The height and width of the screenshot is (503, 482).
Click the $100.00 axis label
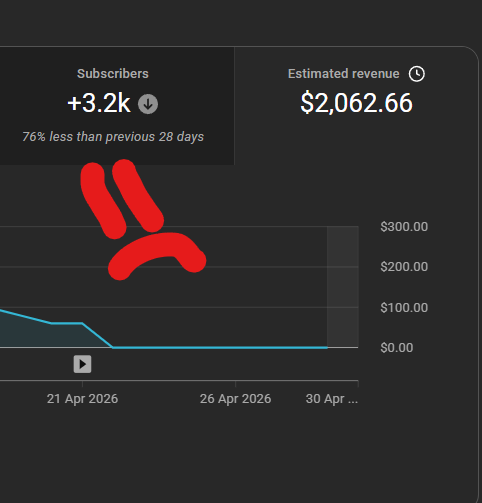pyautogui.click(x=404, y=308)
